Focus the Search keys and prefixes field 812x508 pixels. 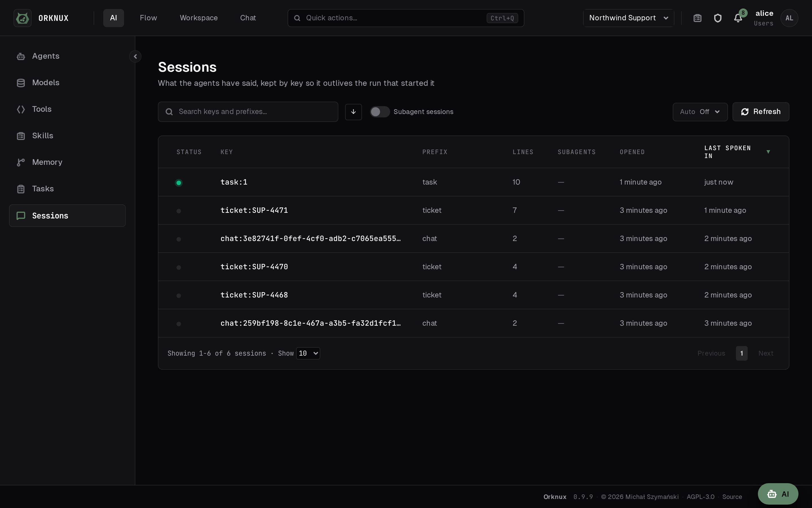[248, 112]
